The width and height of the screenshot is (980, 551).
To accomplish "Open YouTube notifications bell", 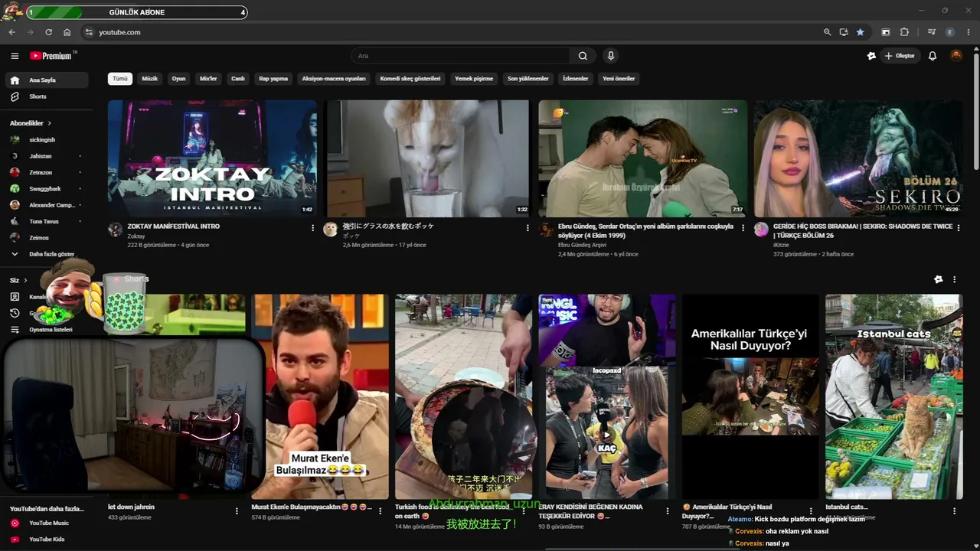I will click(933, 56).
